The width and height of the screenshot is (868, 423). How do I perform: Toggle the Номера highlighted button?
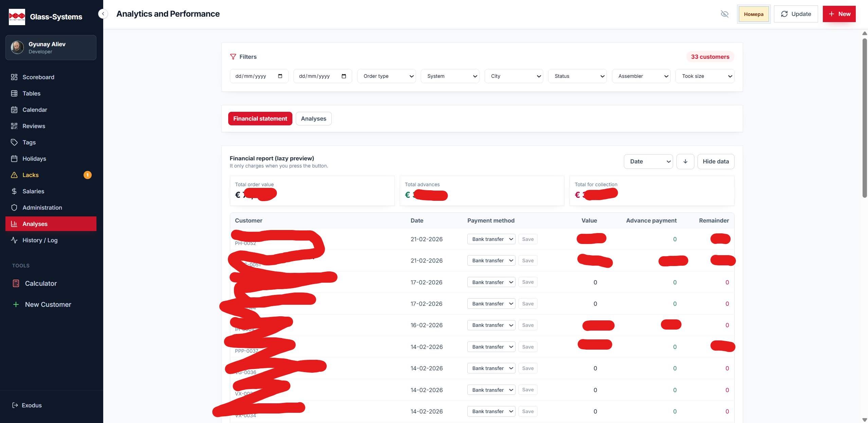(x=753, y=14)
